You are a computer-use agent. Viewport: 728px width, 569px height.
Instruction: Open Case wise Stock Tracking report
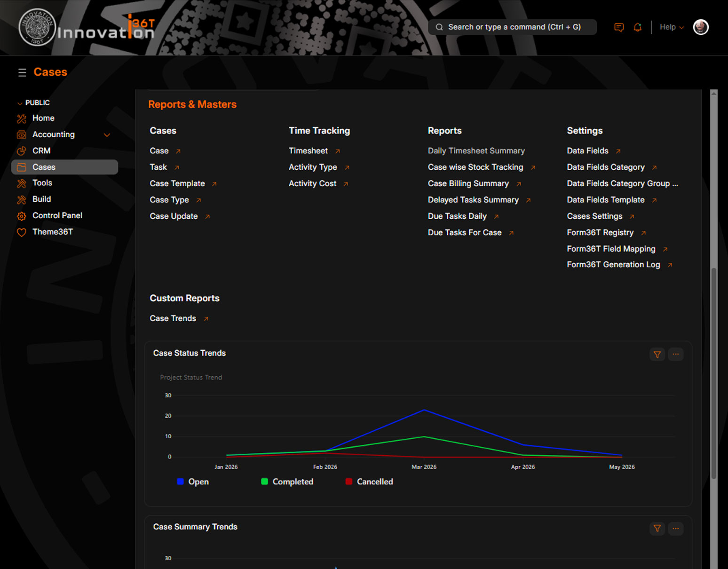(475, 167)
